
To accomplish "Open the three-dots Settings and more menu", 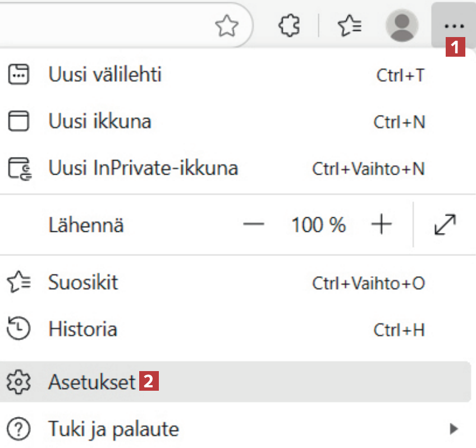I will point(454,26).
